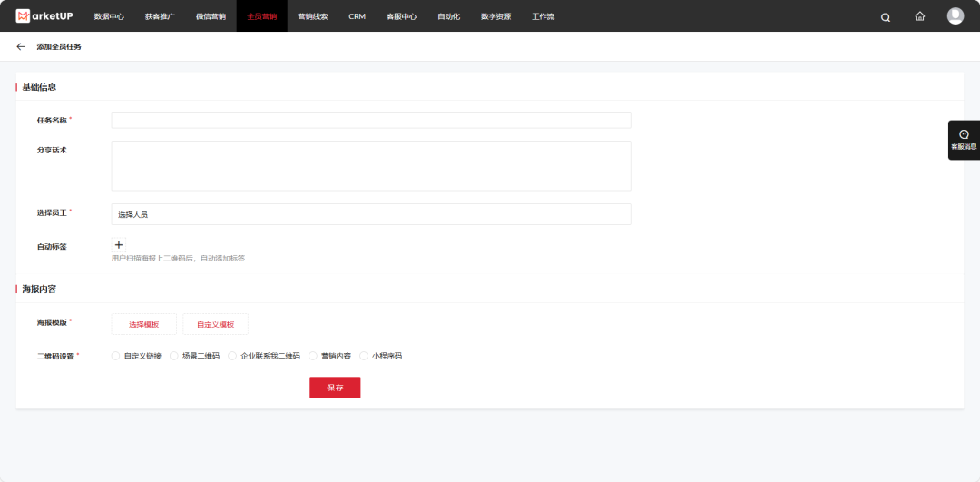This screenshot has height=482, width=980.
Task: Click the 自动标签 label
Action: click(52, 246)
